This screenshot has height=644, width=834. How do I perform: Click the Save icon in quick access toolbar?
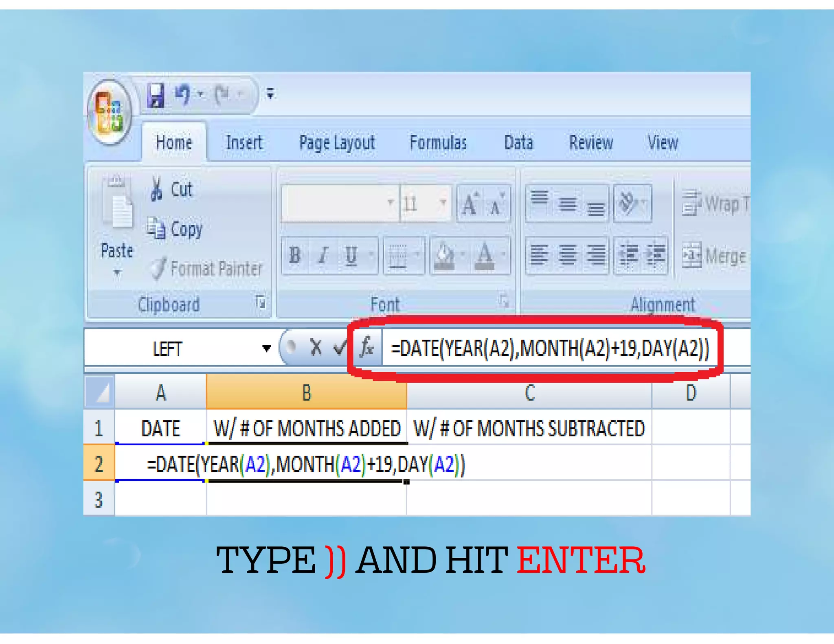pos(156,95)
